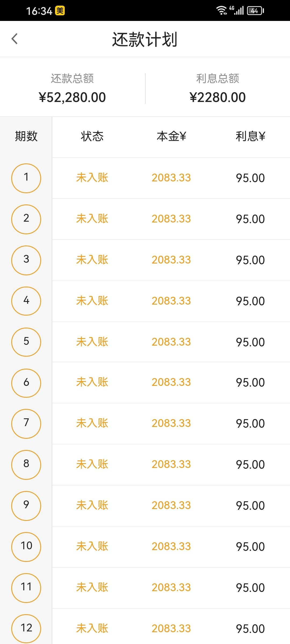290x644 pixels.
Task: Click the 本金¥ column header
Action: (171, 136)
